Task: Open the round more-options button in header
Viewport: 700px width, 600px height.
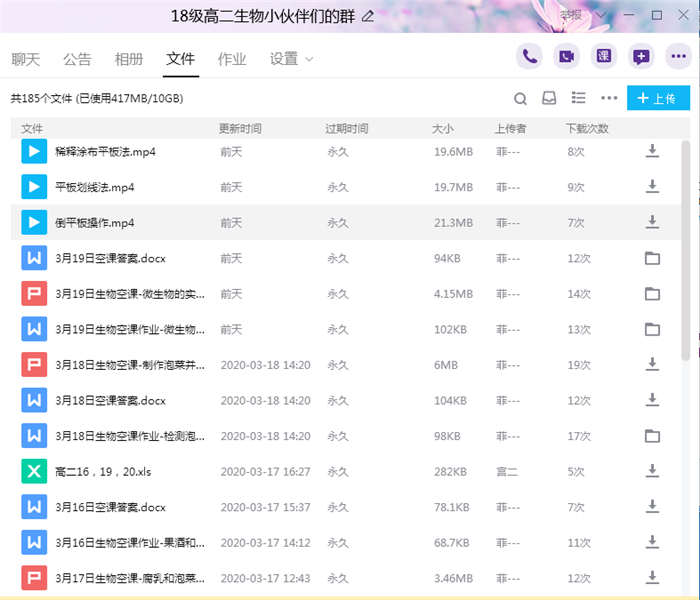Action: [677, 57]
